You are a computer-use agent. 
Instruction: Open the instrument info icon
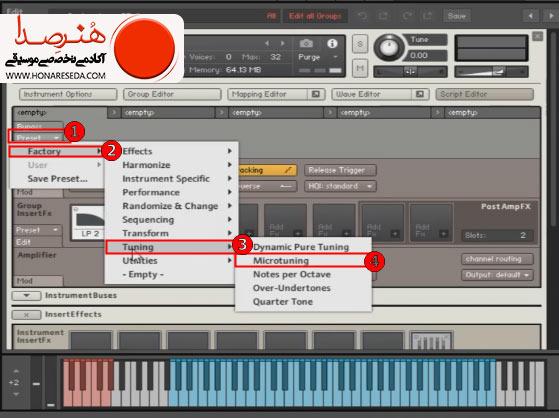[332, 44]
